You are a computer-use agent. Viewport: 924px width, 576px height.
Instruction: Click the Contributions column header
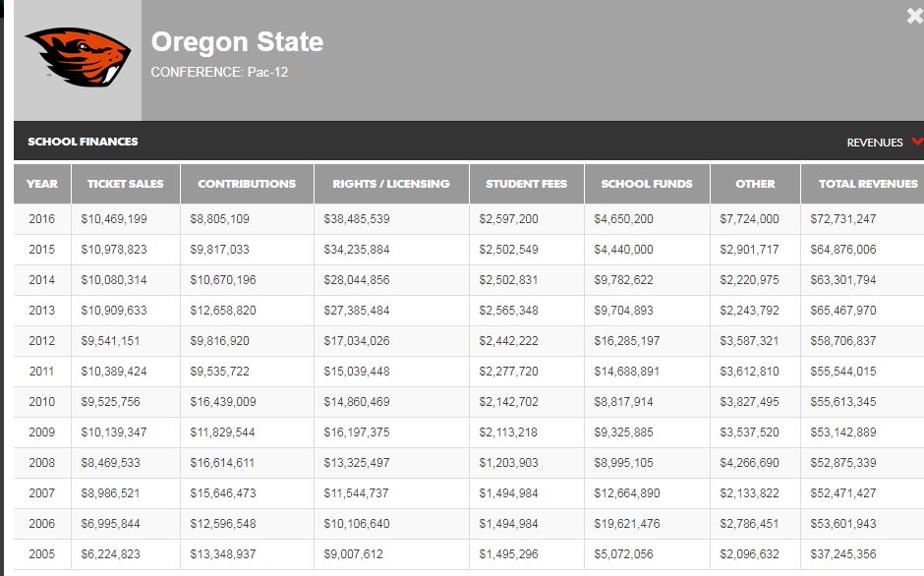click(x=247, y=184)
